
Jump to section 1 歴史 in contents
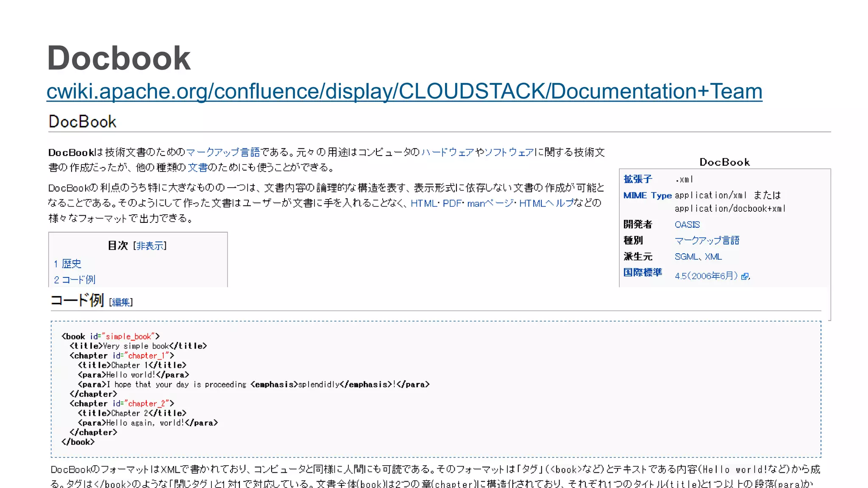click(x=67, y=263)
